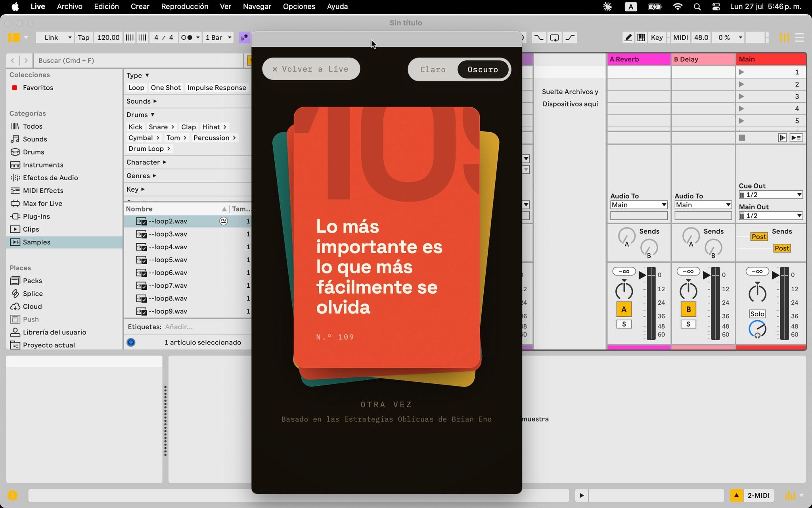
Task: Open Control Center in menu bar
Action: 716,6
